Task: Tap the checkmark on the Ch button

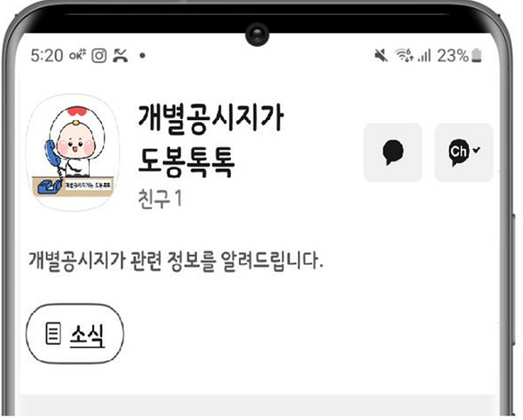Action: (477, 150)
